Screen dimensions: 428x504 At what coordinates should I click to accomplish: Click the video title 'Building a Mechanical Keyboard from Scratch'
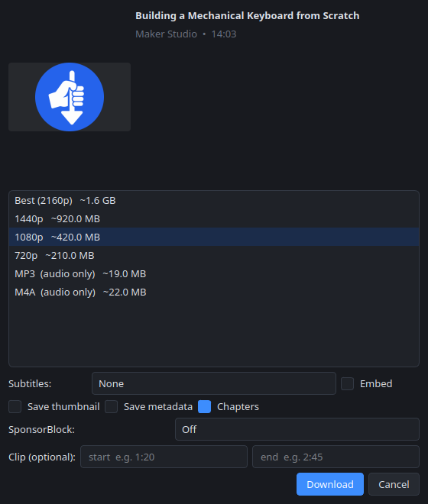click(247, 16)
